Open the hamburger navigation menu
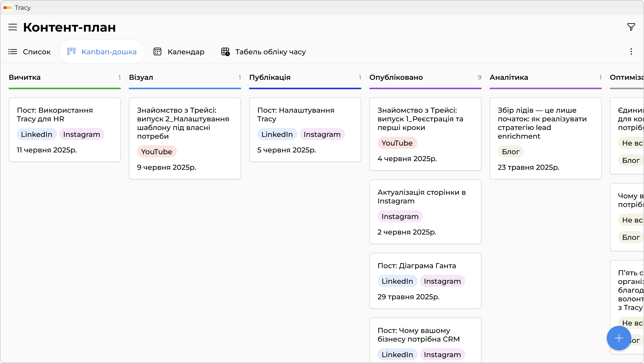Viewport: 644px width, 363px height. tap(13, 27)
